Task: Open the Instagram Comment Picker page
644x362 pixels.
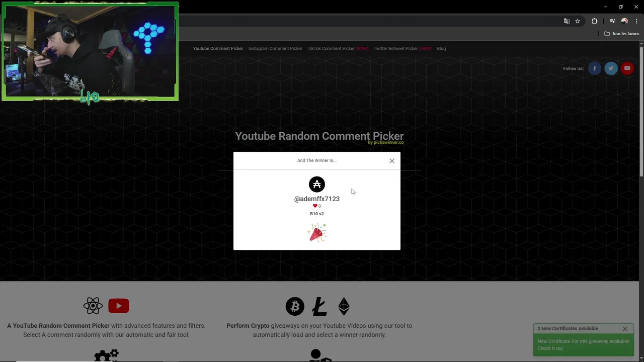Action: (x=275, y=49)
